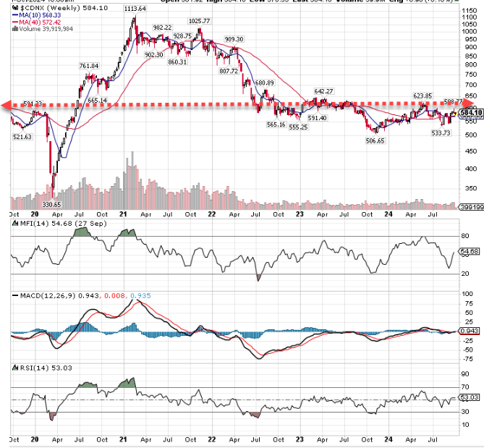484x448 pixels.
Task: Click the 53.03 RSI value tag on axis
Action: (x=470, y=397)
